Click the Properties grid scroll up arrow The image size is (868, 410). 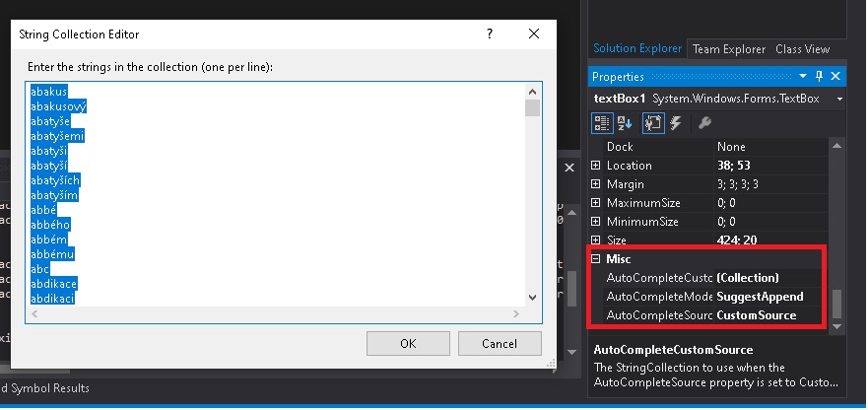point(836,146)
